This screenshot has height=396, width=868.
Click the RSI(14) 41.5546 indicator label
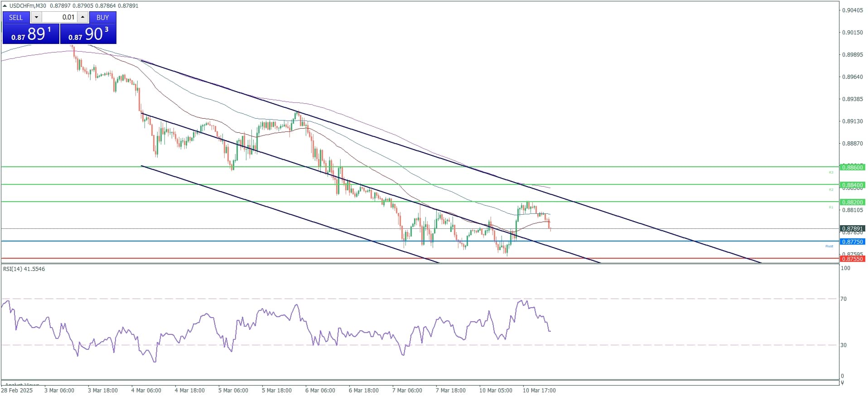24,269
